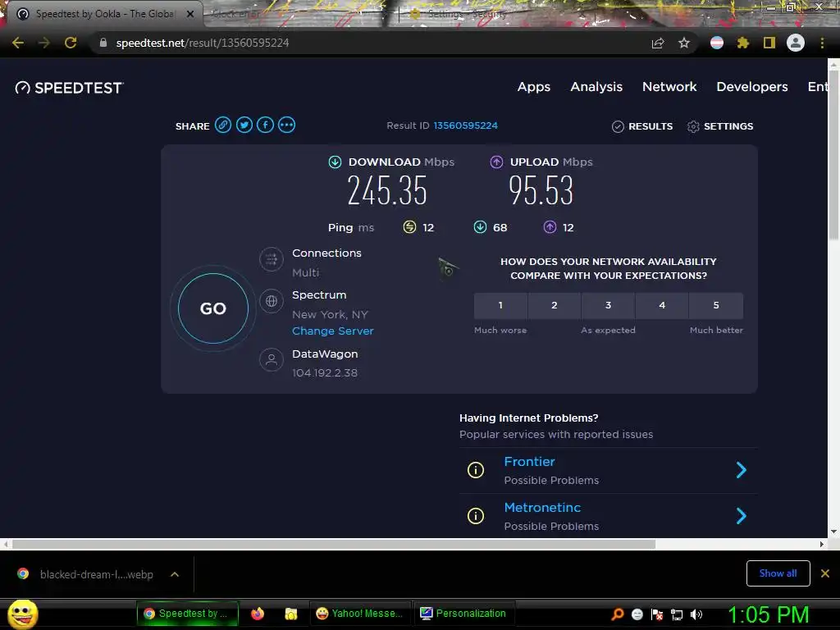Toggle Chrome side panel icon
This screenshot has width=840, height=630.
(x=769, y=43)
